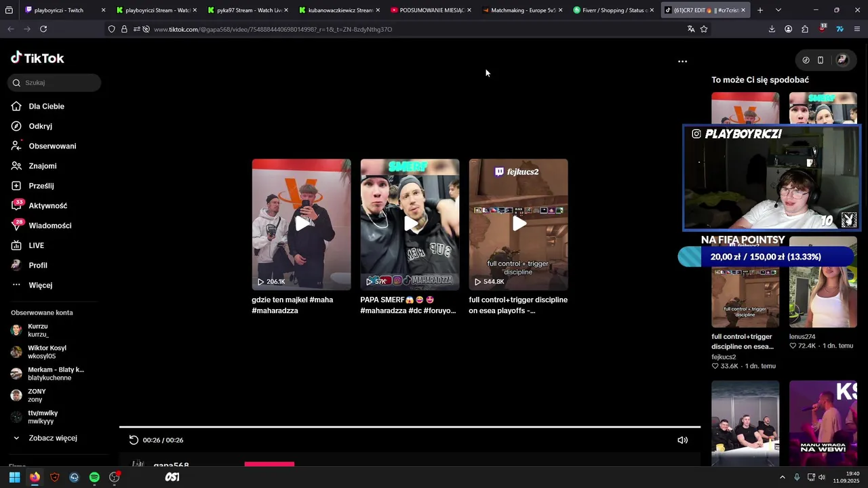868x488 pixels.
Task: Open the Dla Ciebie feed
Action: pyautogui.click(x=46, y=106)
